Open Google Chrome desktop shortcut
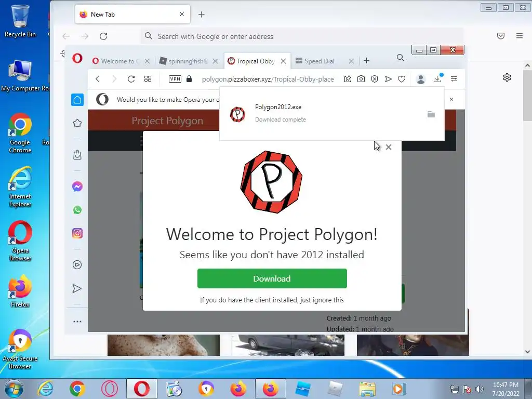 [20, 133]
